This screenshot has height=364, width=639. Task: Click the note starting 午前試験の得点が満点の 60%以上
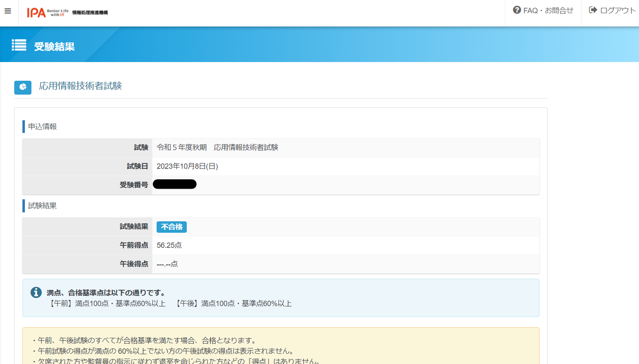point(163,351)
